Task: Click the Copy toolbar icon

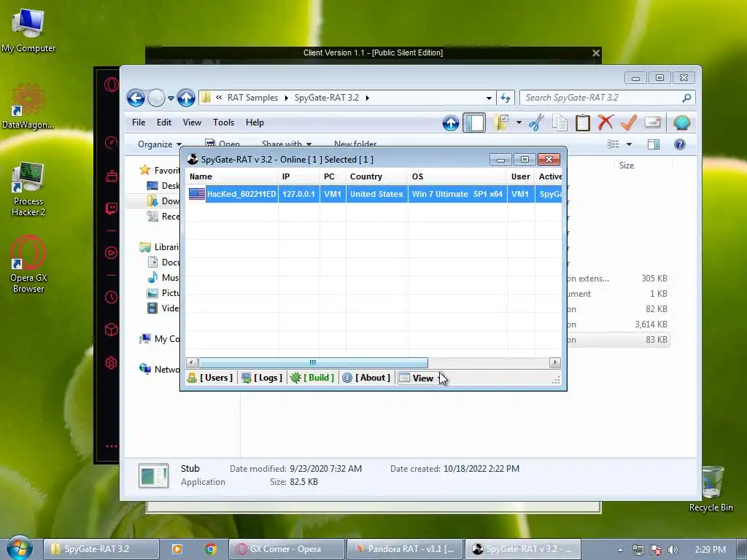Action: tap(560, 122)
